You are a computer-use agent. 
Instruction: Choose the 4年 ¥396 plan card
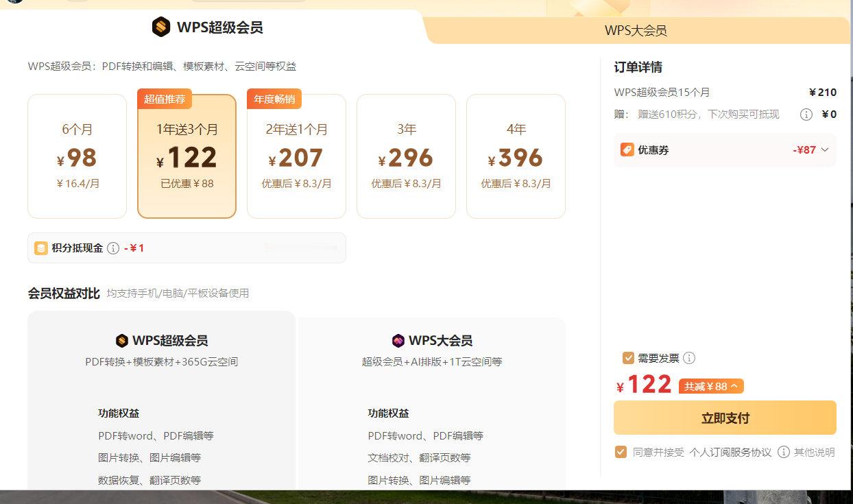[516, 156]
